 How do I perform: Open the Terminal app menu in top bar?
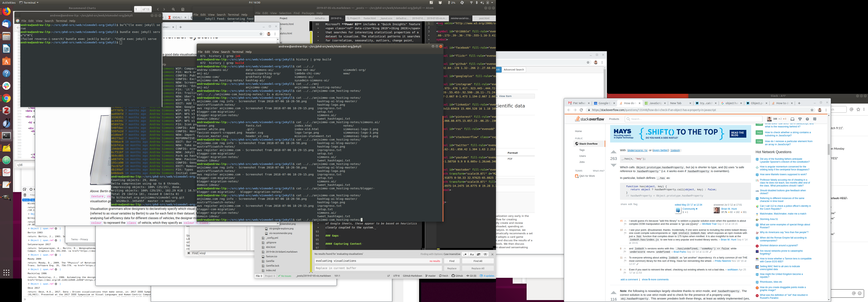click(29, 2)
